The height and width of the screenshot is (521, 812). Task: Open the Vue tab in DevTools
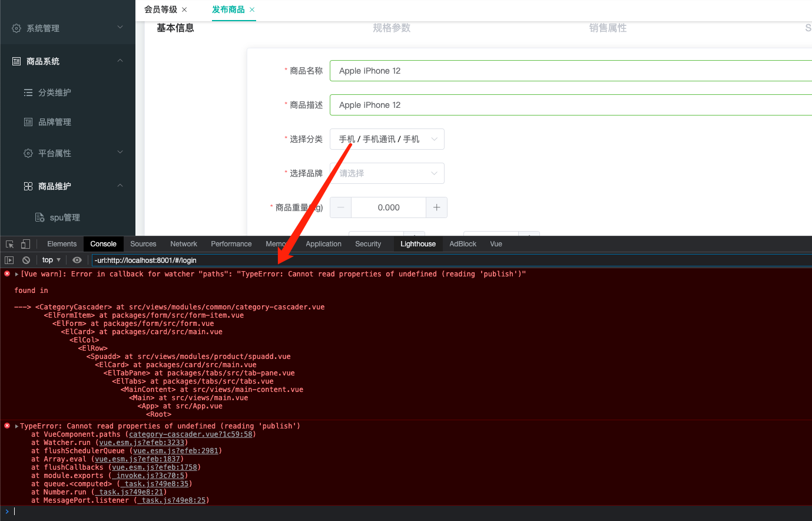pos(496,244)
